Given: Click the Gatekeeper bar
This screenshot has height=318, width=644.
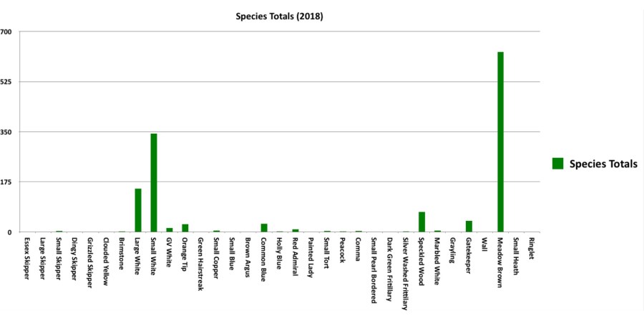Looking at the screenshot, I should pos(469,227).
